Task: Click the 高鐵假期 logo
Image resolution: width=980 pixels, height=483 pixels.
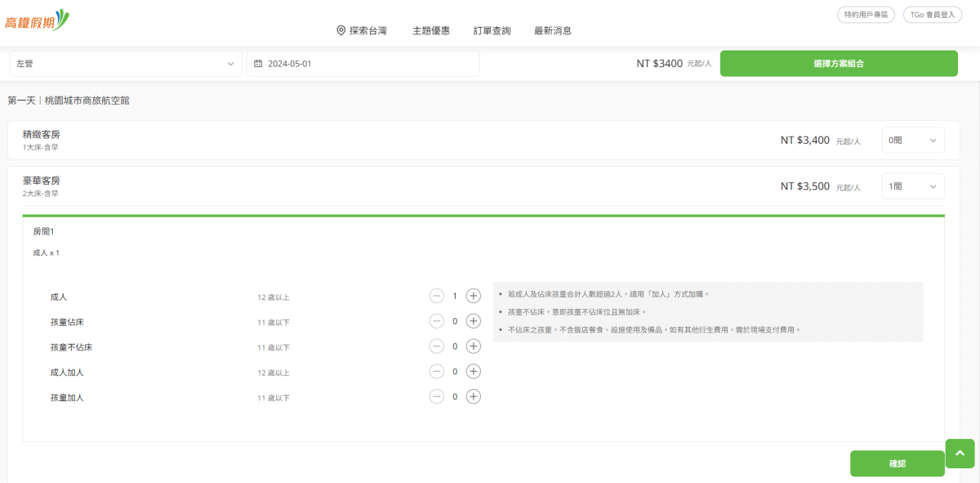Action: tap(38, 20)
